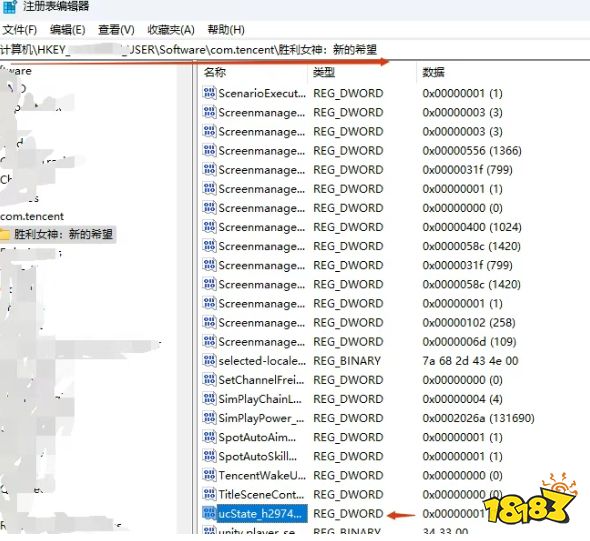Click the ScenarioExecut... DWORD value icon
590x541 pixels.
(x=209, y=93)
